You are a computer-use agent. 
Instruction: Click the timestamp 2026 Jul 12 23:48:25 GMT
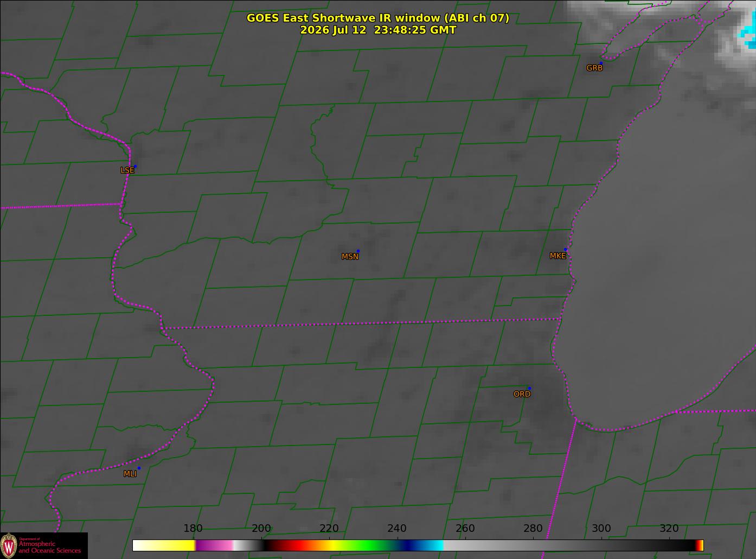point(378,30)
